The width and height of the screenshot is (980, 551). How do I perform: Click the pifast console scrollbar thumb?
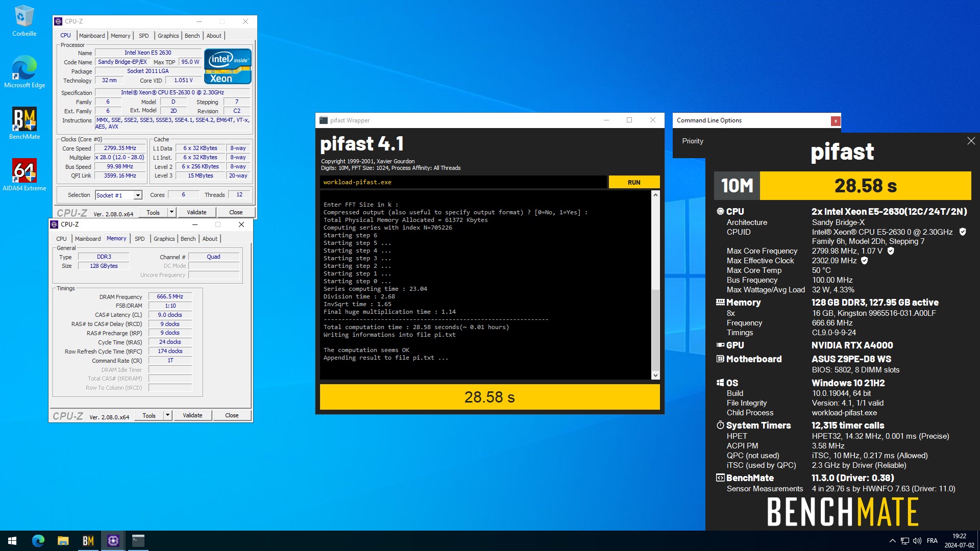pyautogui.click(x=655, y=330)
